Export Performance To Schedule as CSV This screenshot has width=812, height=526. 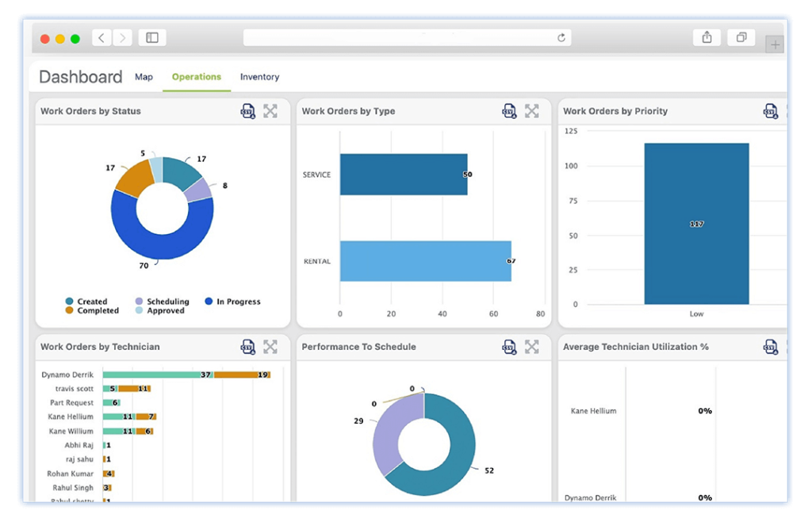click(508, 347)
